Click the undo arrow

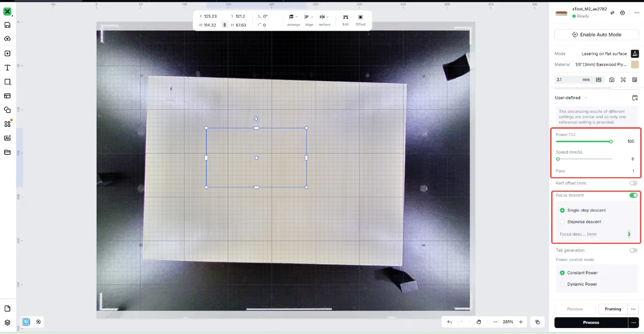point(450,322)
